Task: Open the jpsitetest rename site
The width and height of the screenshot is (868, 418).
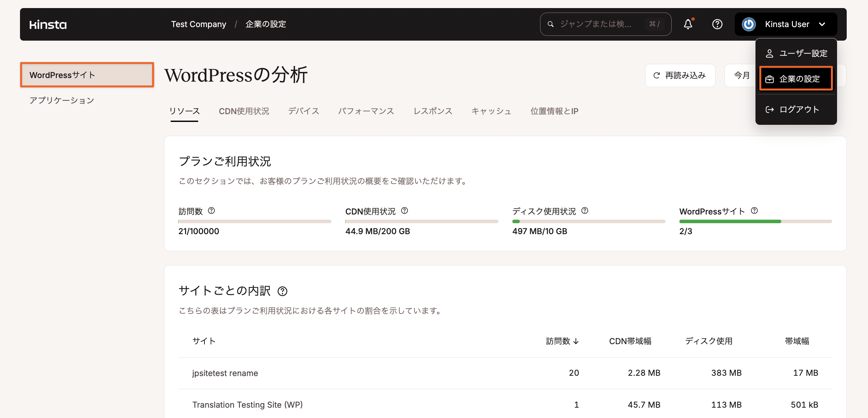Action: pyautogui.click(x=225, y=373)
